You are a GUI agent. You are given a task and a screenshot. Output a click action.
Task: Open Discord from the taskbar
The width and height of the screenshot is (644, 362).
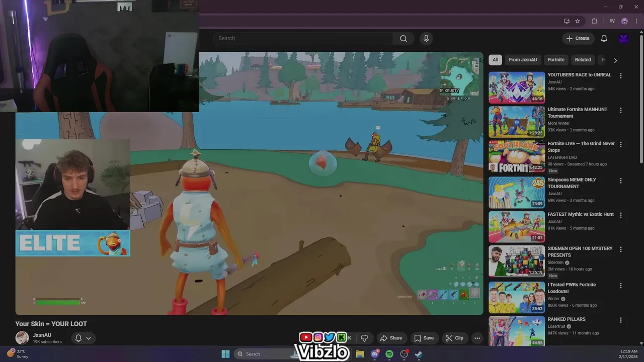(x=374, y=354)
